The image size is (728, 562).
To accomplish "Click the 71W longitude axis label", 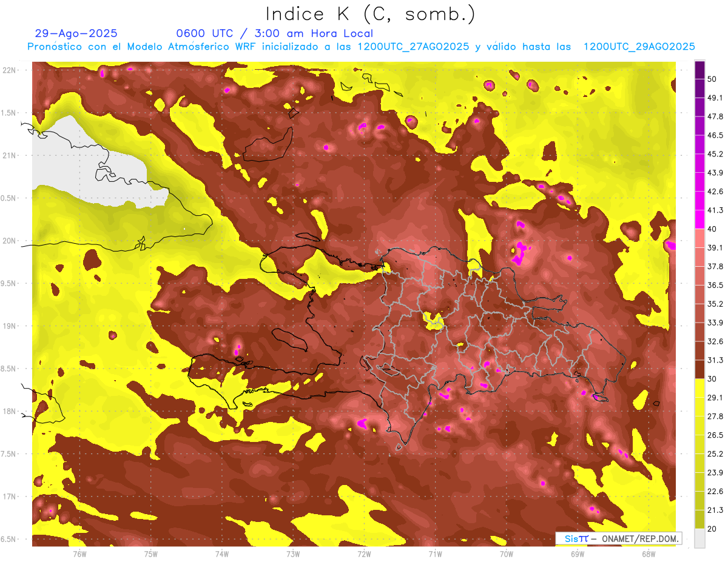I will [435, 554].
